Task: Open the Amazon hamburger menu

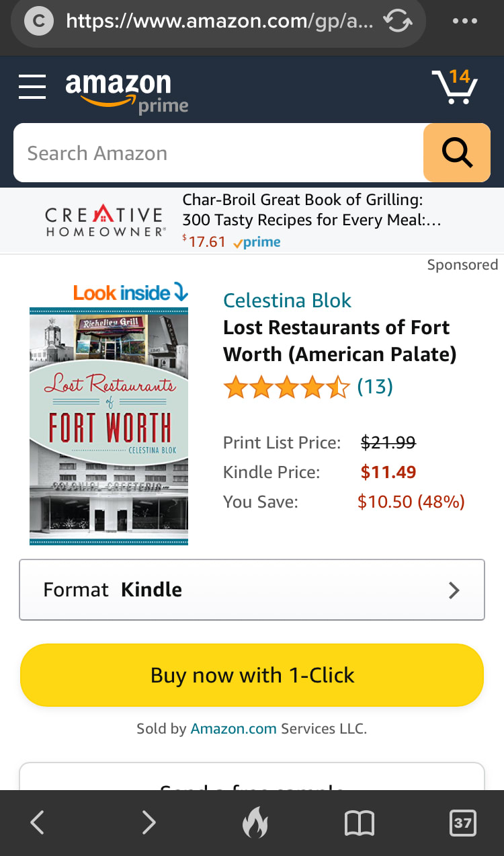Action: tap(32, 87)
